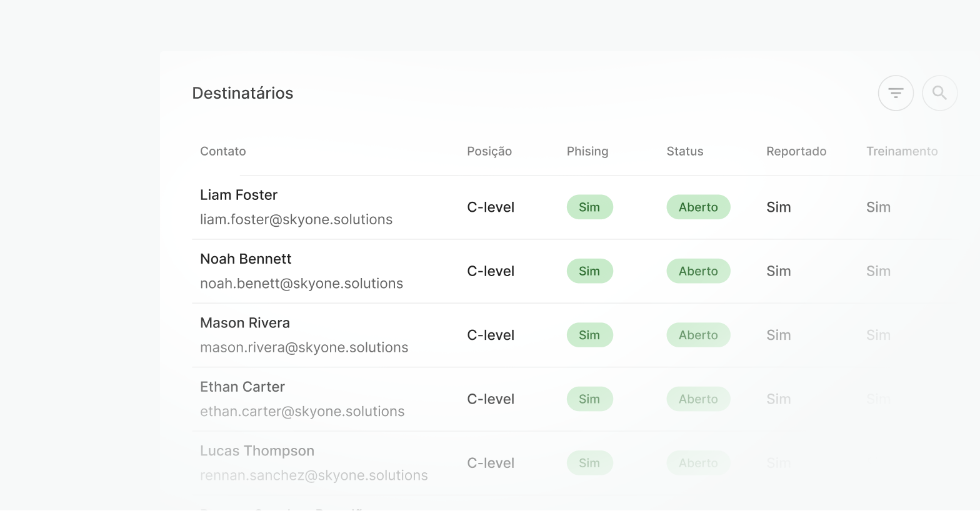
Task: Click noah.benett@skyone.solutions email address
Action: (301, 284)
